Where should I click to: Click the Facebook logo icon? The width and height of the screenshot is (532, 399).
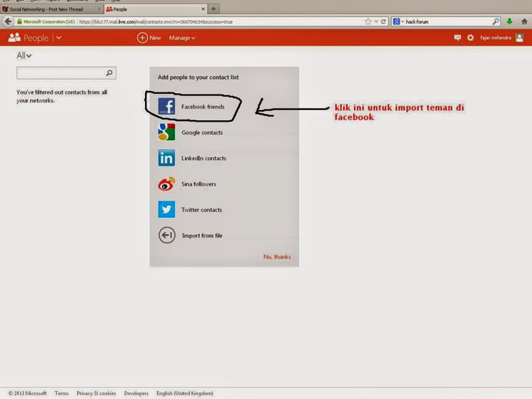tap(167, 106)
